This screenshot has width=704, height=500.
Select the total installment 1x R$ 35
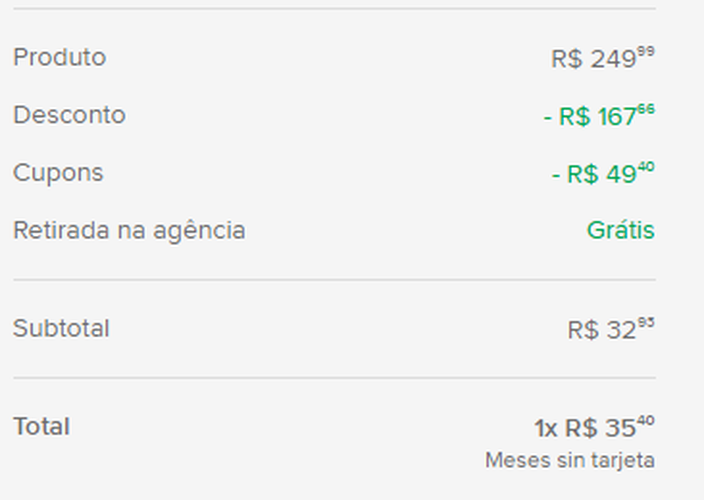(x=594, y=428)
